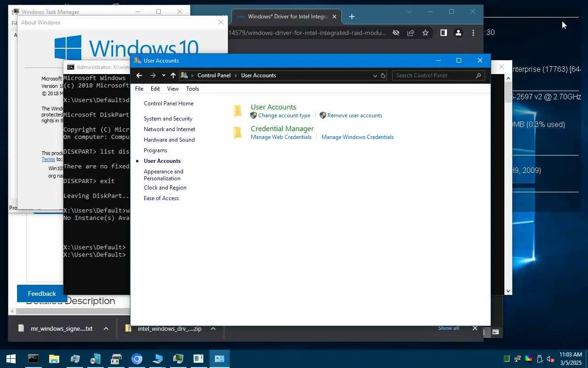Open Network and Internet category
Viewport: 588px width, 368px height.
pyautogui.click(x=170, y=129)
